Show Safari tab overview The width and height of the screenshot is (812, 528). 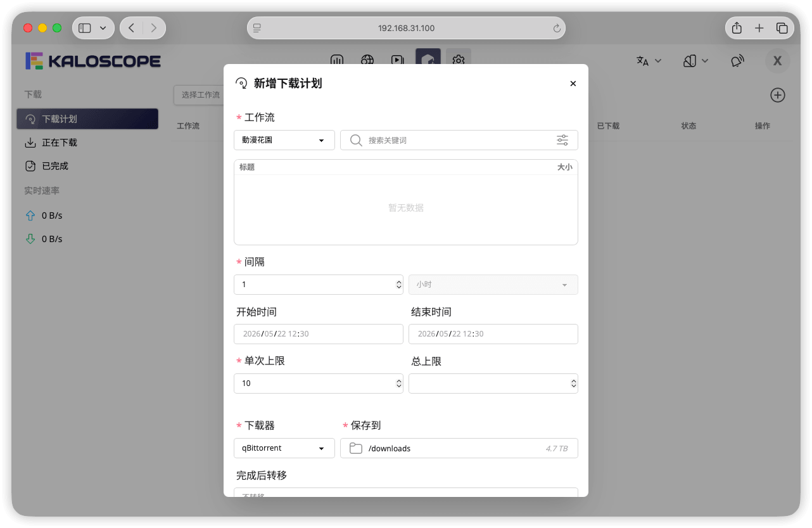tap(782, 28)
